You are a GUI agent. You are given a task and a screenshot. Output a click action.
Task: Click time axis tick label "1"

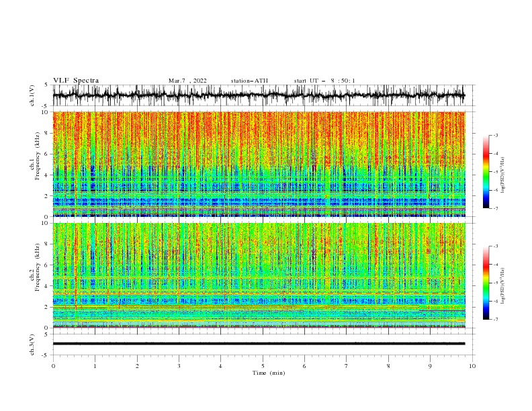click(x=95, y=366)
